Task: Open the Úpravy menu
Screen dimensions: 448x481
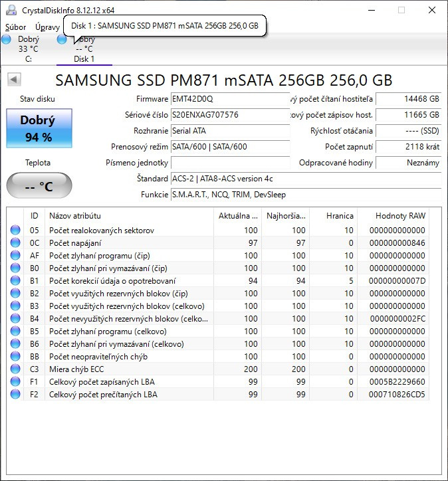Action: (47, 27)
